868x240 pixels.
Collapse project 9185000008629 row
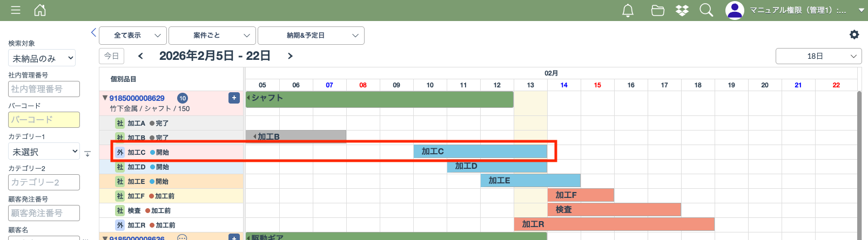pos(105,98)
